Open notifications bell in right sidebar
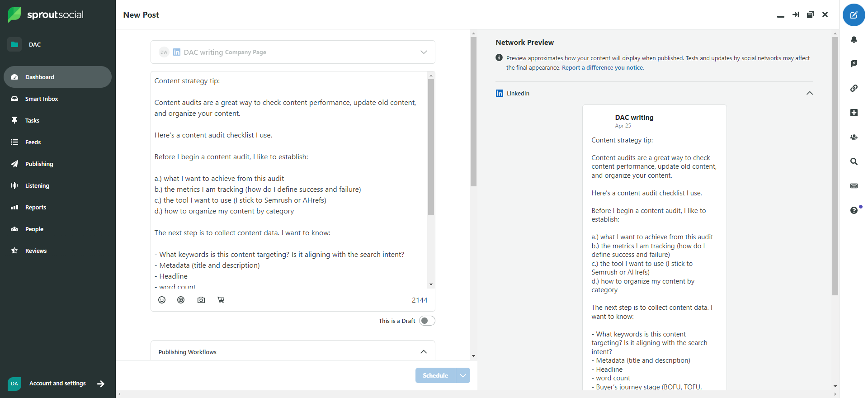The height and width of the screenshot is (398, 868). [854, 39]
